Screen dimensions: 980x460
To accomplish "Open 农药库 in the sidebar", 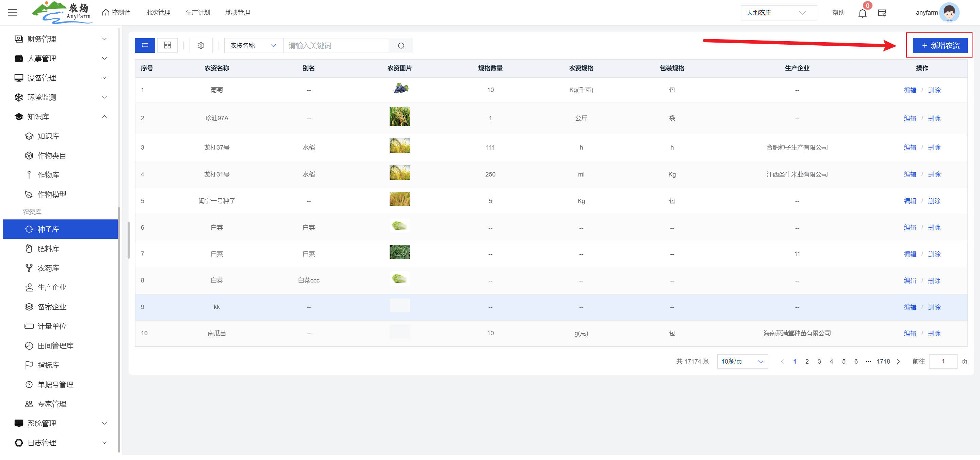I will pos(48,268).
